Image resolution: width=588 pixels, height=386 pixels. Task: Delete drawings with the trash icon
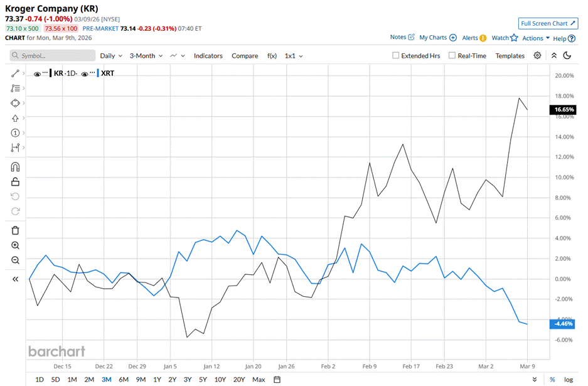point(15,230)
